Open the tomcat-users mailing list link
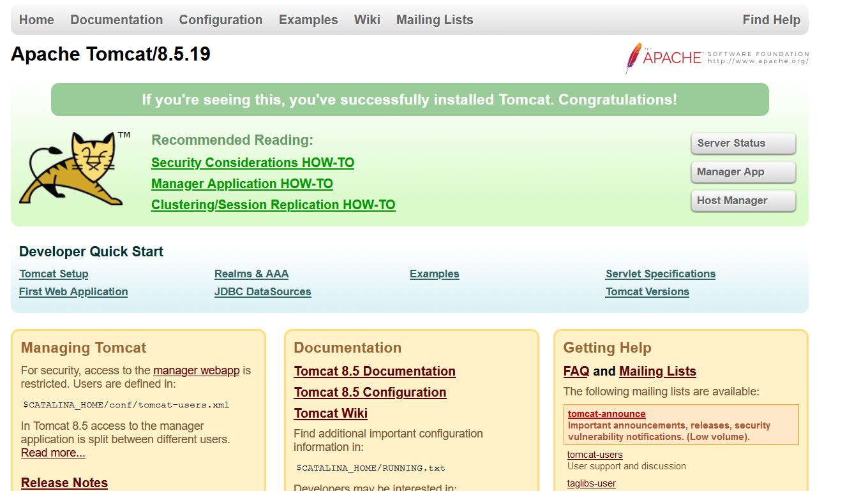 [595, 455]
